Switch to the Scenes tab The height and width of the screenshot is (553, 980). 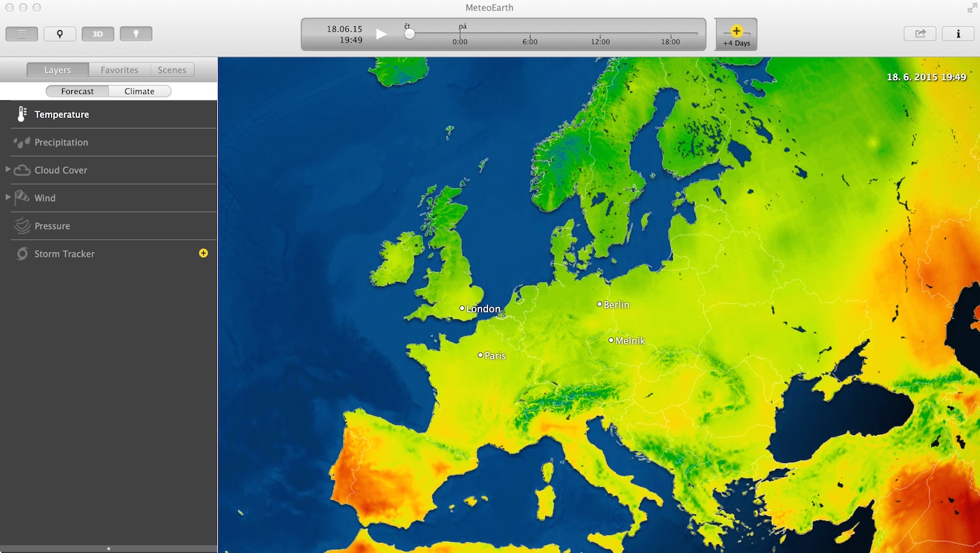click(x=172, y=70)
